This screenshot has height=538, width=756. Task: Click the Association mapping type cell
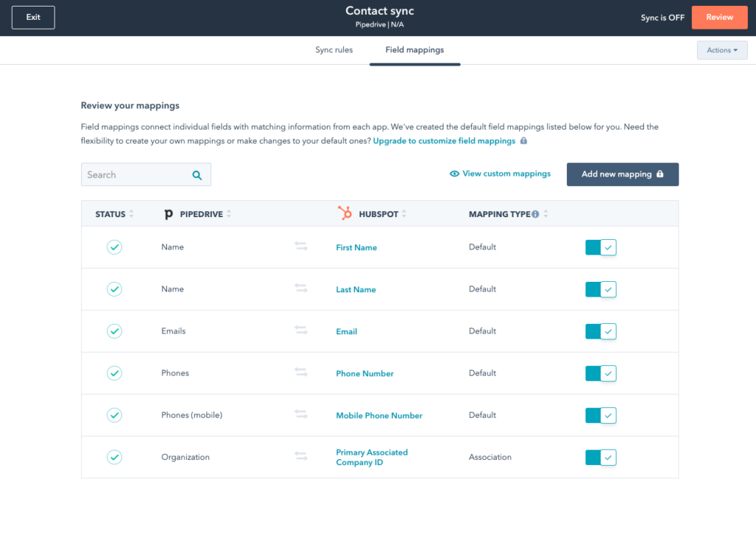[x=490, y=457]
